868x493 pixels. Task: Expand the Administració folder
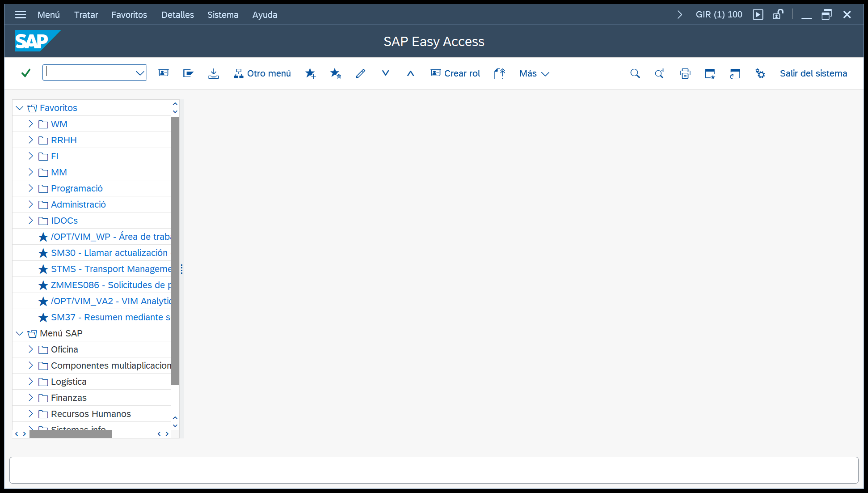(30, 204)
